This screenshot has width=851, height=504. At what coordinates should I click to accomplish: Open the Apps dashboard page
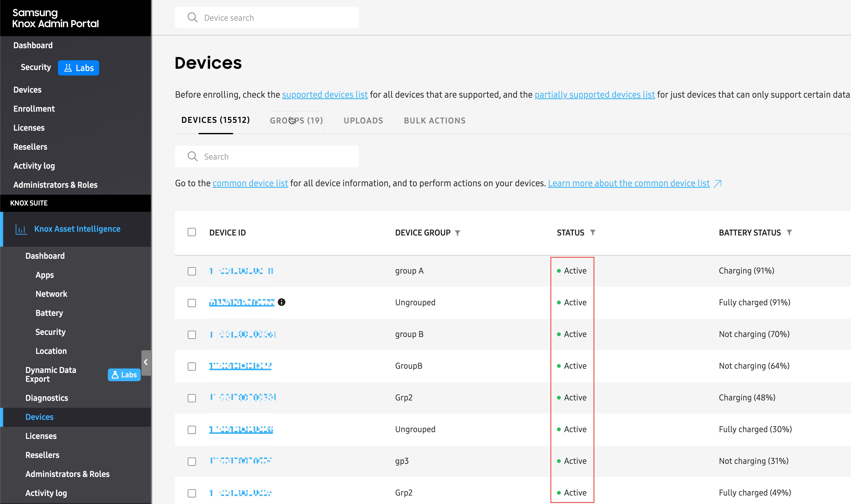44,275
